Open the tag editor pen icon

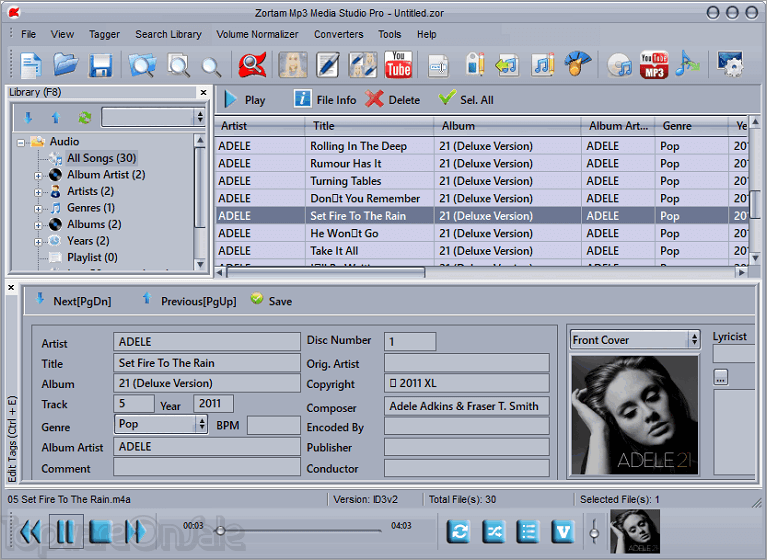coord(328,65)
